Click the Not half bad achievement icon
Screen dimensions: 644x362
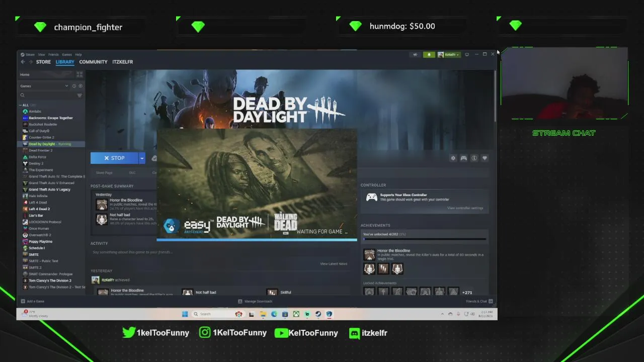(102, 219)
